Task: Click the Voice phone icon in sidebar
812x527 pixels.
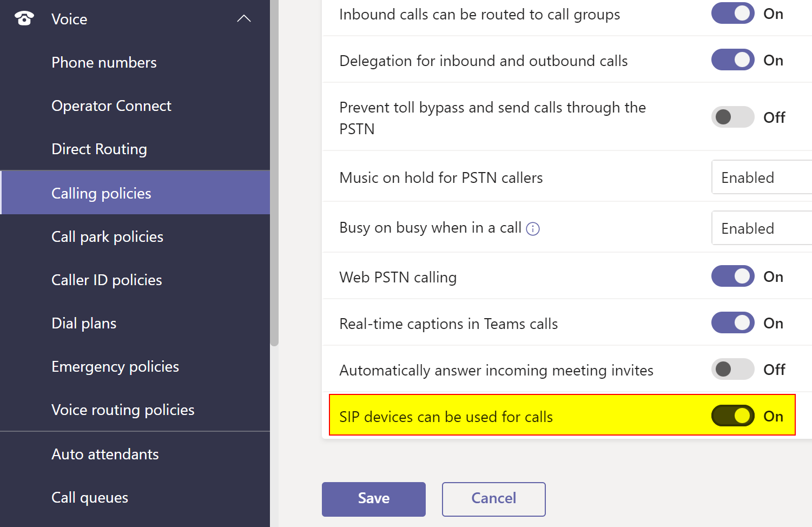Action: pos(24,19)
